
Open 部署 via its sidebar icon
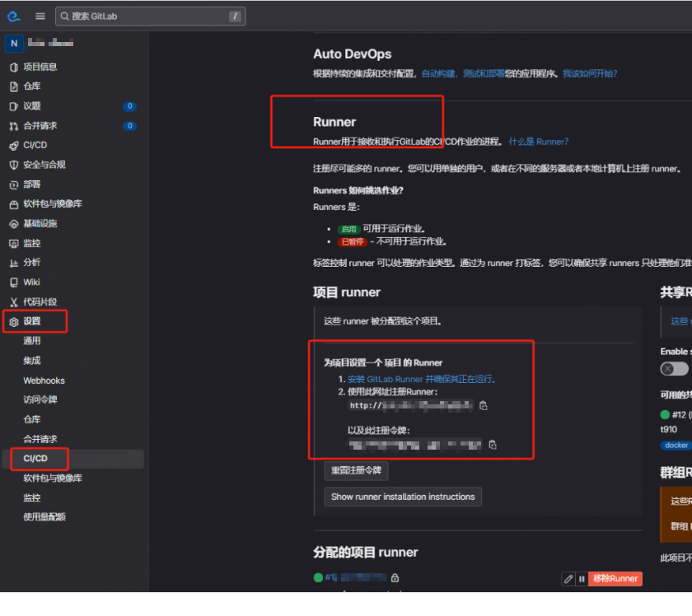pyautogui.click(x=14, y=185)
